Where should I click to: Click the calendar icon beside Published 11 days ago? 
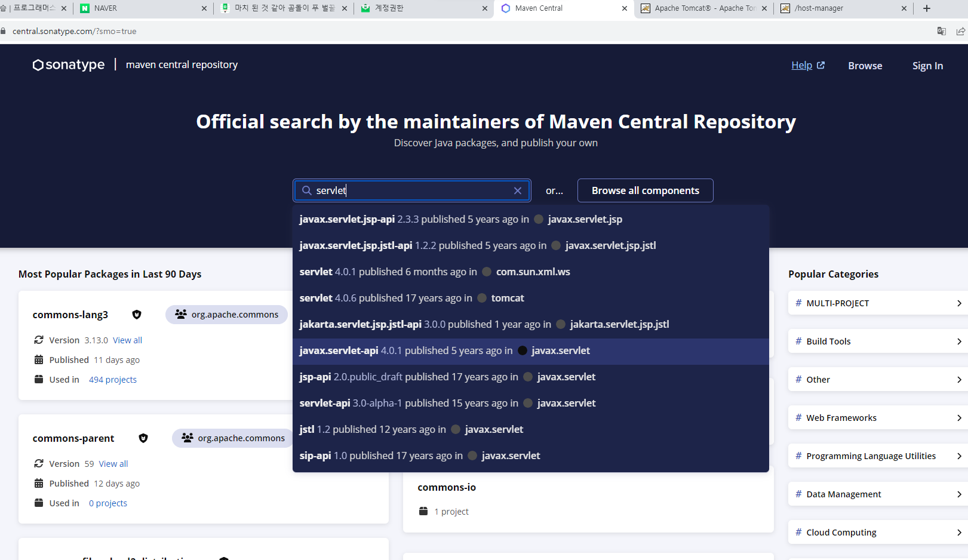(x=39, y=359)
